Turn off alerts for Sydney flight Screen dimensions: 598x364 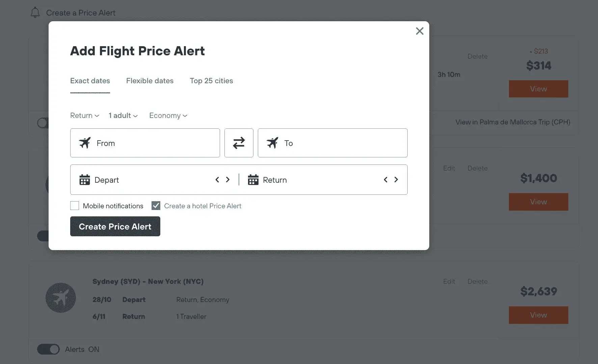[48, 349]
